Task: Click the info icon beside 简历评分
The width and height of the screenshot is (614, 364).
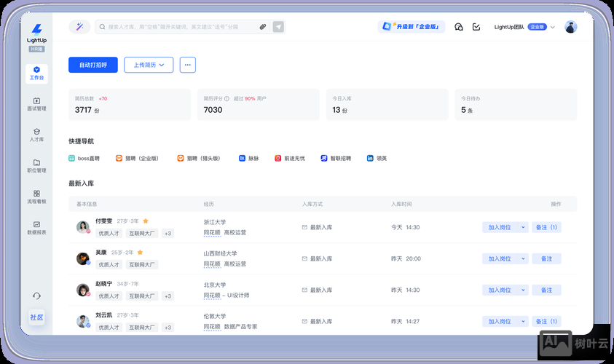Action: click(x=227, y=98)
